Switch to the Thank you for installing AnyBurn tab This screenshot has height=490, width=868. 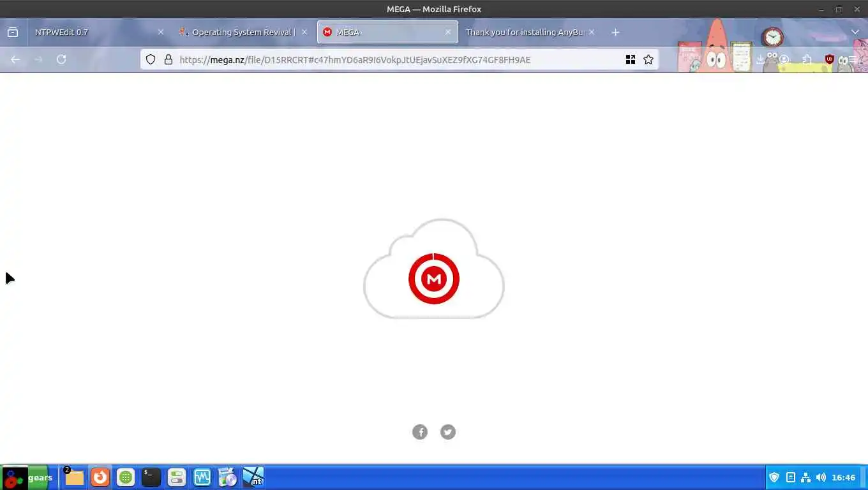[x=530, y=32]
